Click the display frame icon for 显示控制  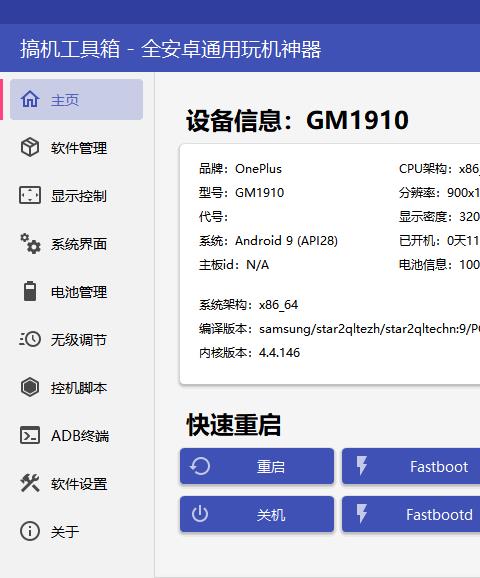click(x=29, y=195)
